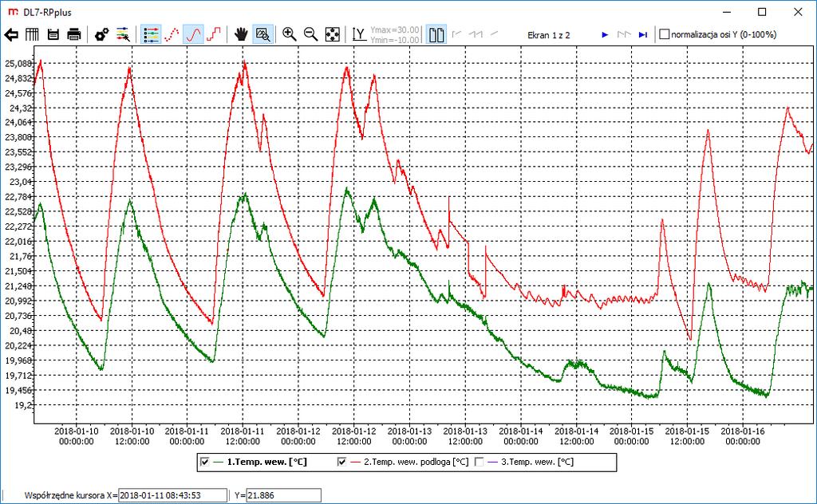Open the channel selection icon with colored lines

point(123,35)
